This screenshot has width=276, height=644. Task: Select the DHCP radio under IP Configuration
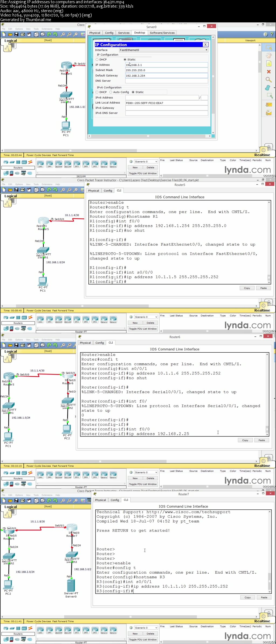97,60
